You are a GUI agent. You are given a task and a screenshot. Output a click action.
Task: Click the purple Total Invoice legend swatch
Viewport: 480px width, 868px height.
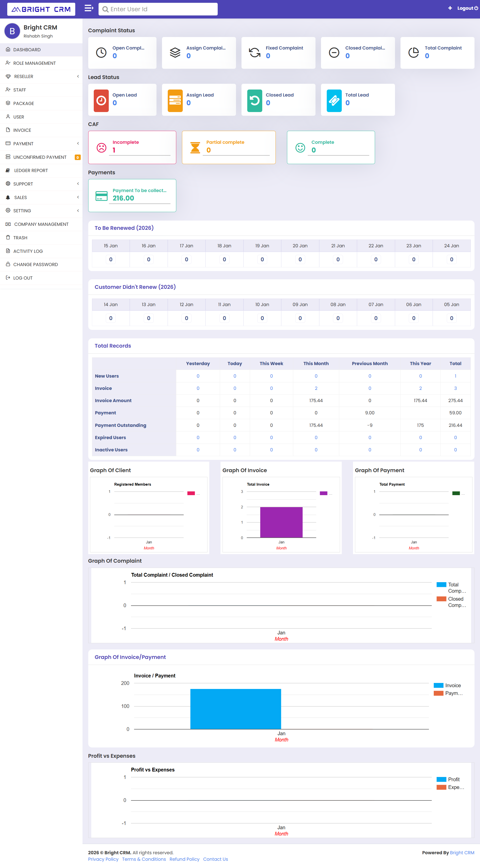[x=323, y=493]
